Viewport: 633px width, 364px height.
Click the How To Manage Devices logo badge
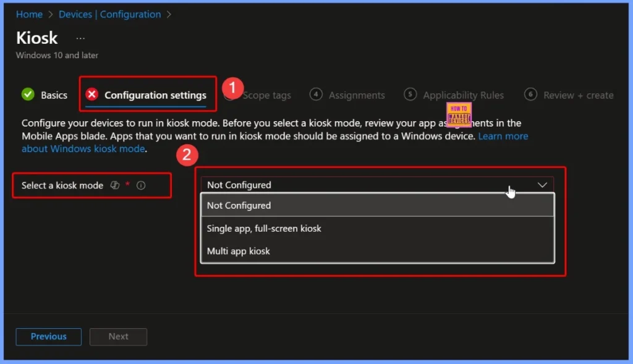[x=459, y=113]
